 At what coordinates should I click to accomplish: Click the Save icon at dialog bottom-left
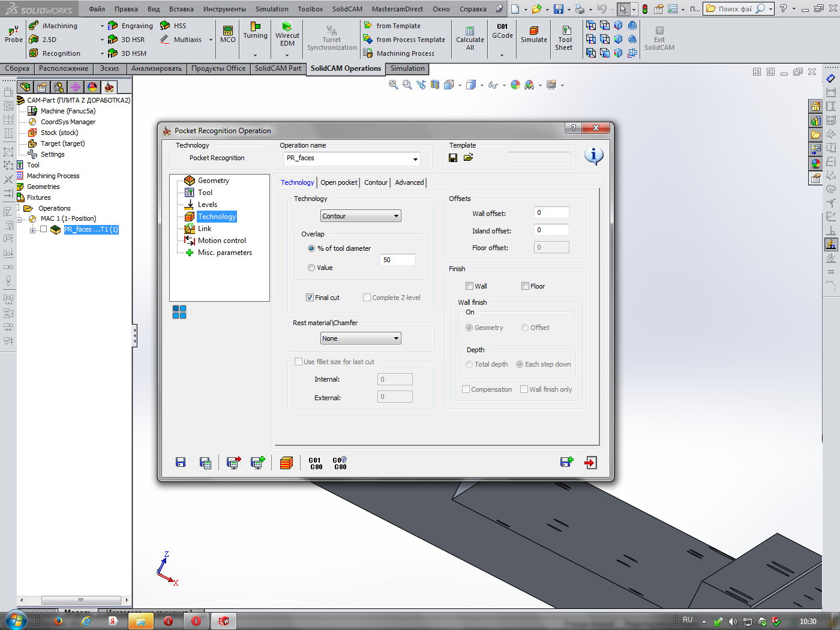181,462
